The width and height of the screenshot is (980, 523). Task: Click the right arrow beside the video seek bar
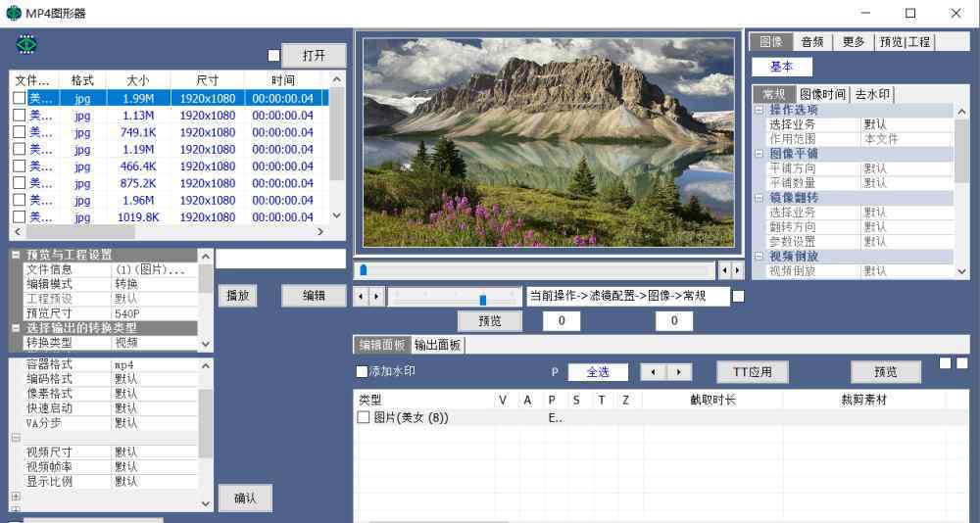pyautogui.click(x=738, y=270)
